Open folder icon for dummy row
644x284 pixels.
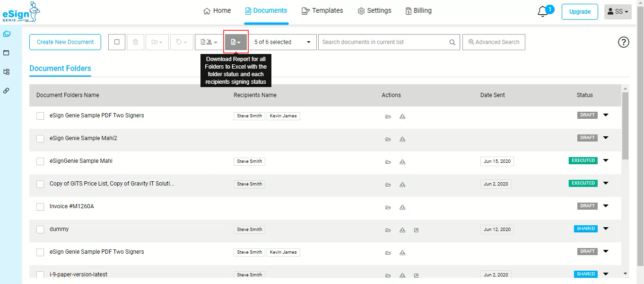[x=388, y=230]
